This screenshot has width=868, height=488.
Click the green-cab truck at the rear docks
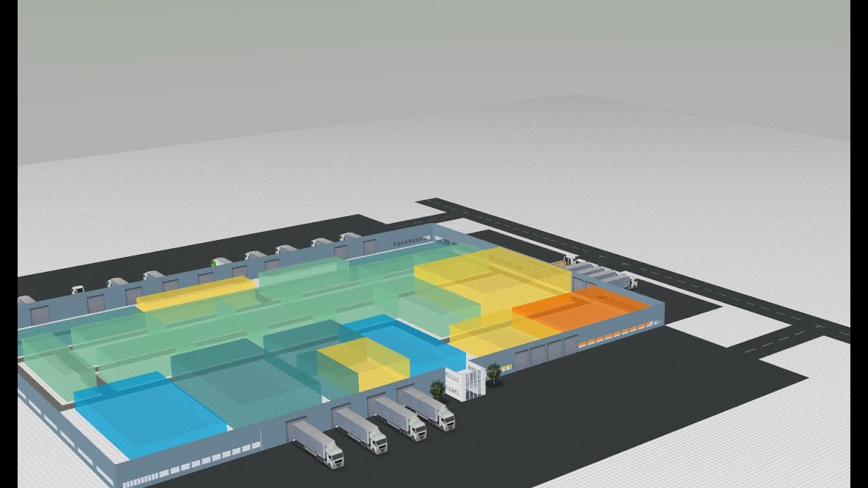[x=220, y=261]
